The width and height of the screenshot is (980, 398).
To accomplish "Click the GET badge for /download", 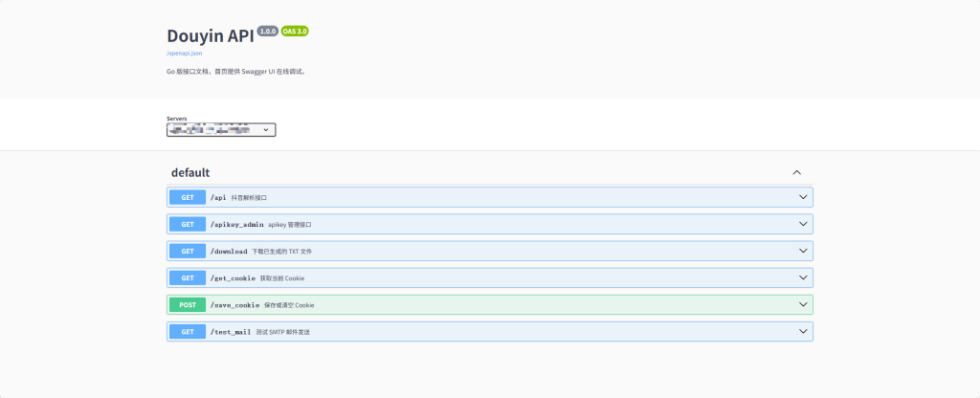I will 188,251.
